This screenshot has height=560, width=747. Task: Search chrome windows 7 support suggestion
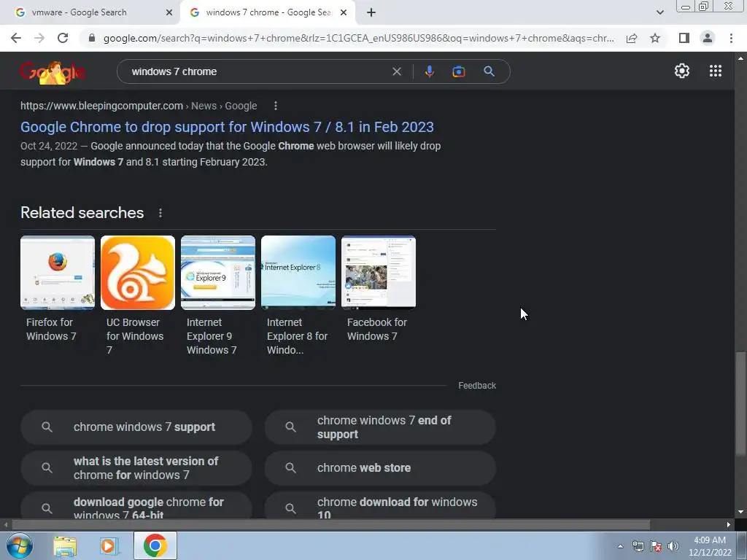point(136,427)
